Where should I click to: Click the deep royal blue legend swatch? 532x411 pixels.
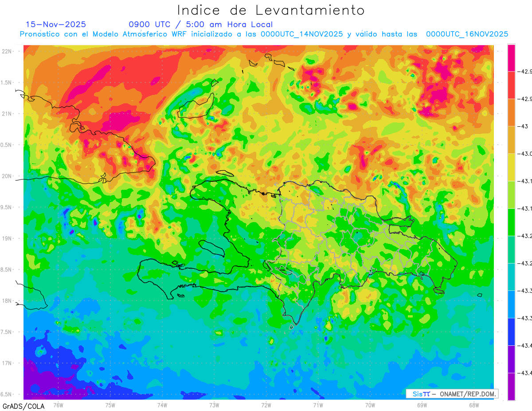511,332
